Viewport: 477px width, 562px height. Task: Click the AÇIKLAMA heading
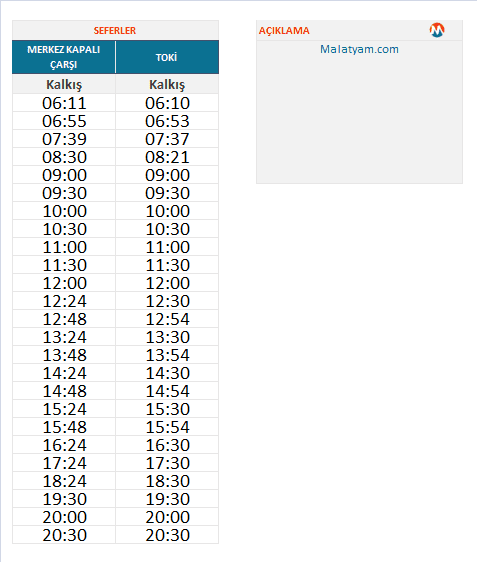tap(284, 31)
